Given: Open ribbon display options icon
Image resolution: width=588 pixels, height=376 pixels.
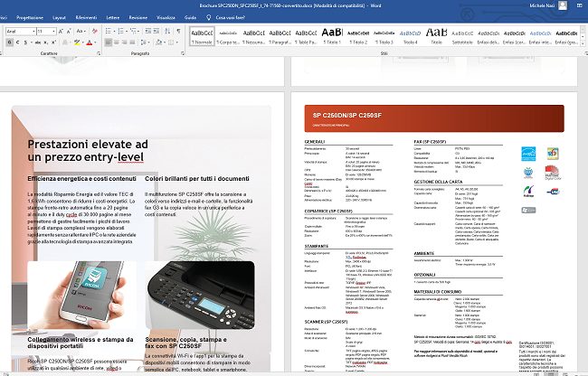Looking at the screenshot, I should pos(579,5).
